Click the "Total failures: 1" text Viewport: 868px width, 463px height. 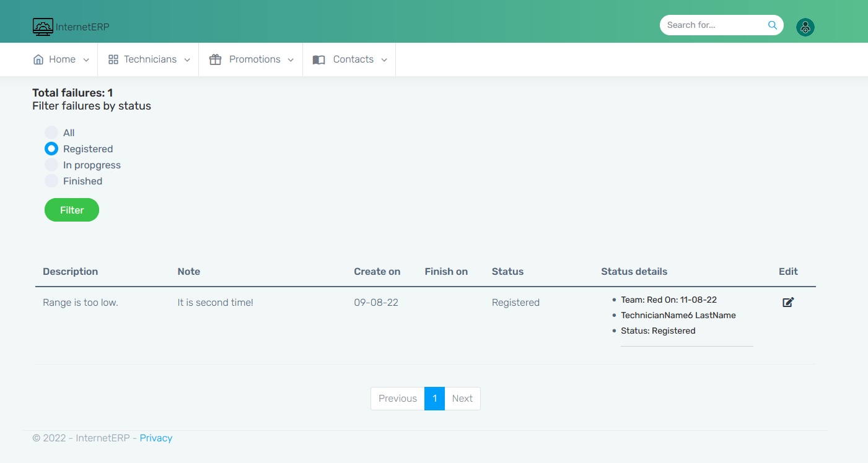click(x=72, y=93)
